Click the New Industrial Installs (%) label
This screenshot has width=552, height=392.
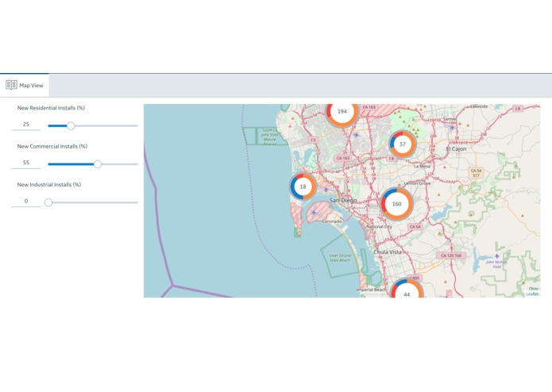pos(49,185)
